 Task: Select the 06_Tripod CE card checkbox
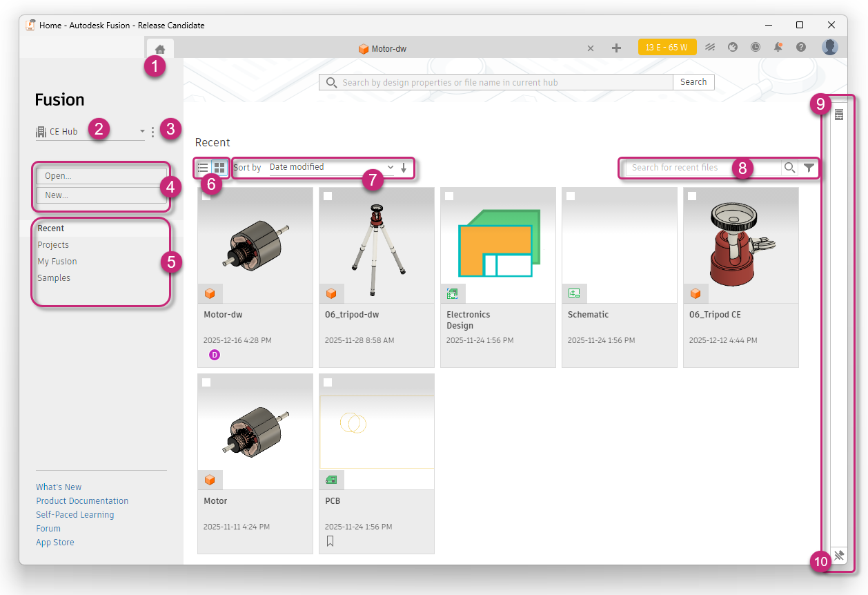(x=692, y=196)
